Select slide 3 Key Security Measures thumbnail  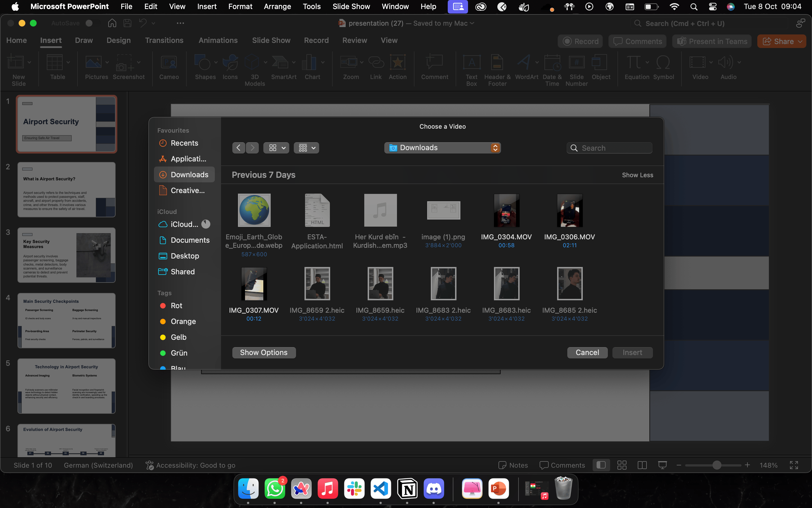click(x=67, y=255)
